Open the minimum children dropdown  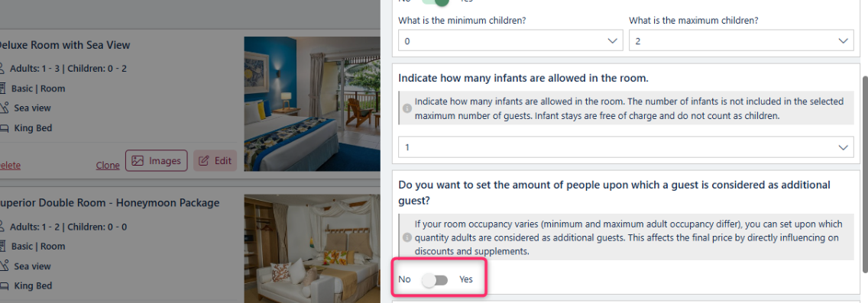[510, 41]
